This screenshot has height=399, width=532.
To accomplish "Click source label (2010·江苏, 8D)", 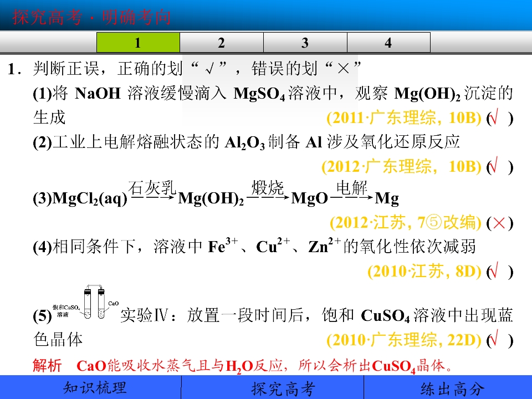I will pyautogui.click(x=424, y=271).
